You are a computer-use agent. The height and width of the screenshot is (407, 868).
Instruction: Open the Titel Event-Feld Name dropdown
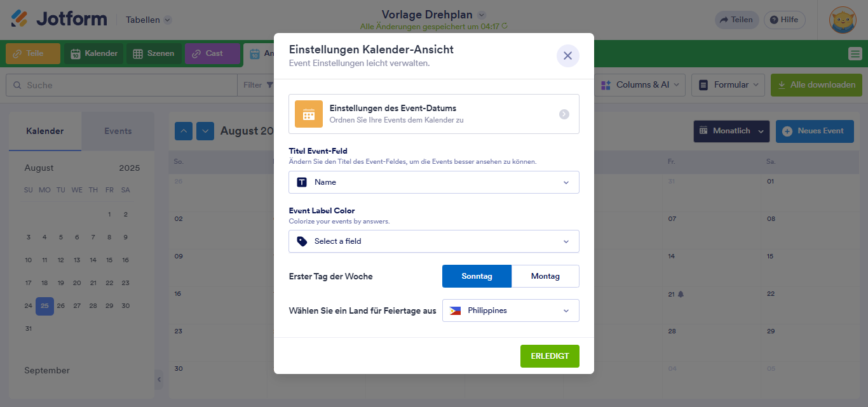point(434,182)
